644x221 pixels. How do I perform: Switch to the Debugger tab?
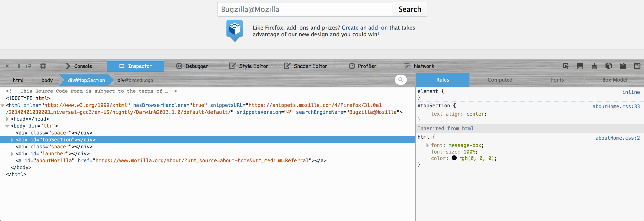[x=192, y=66]
